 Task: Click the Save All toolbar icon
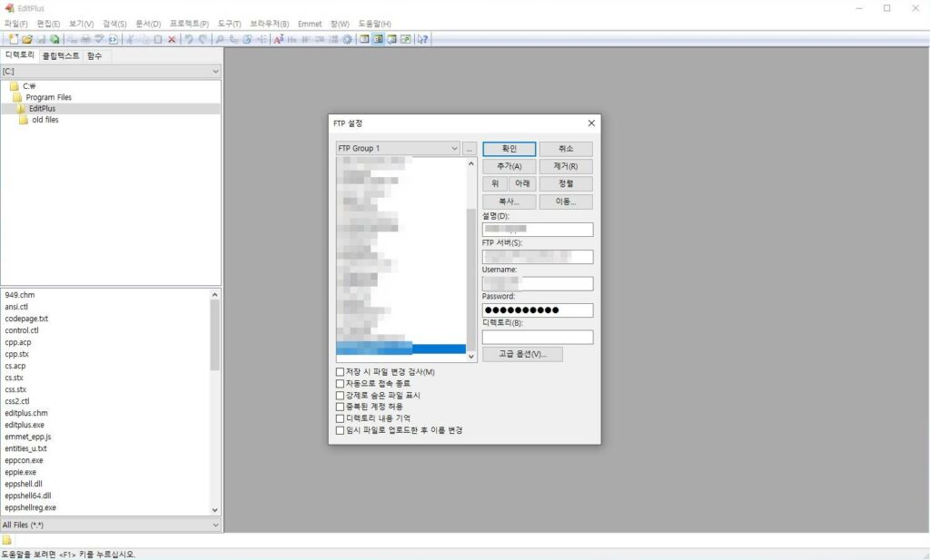click(55, 39)
